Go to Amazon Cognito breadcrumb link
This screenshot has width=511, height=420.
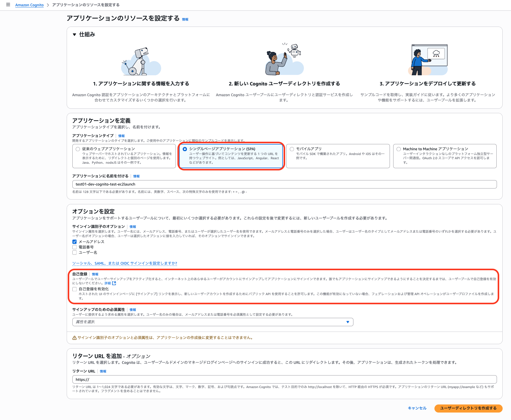coord(29,5)
